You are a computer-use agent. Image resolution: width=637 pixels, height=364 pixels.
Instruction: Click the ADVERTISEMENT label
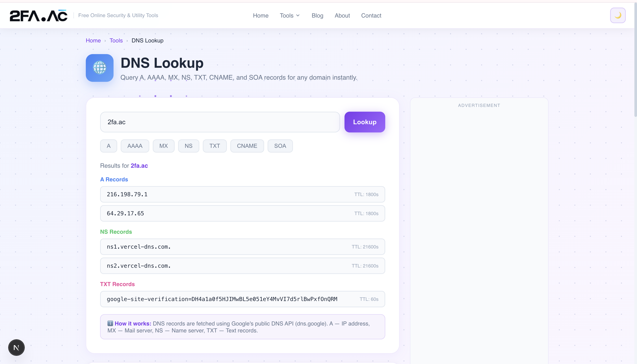pyautogui.click(x=479, y=105)
